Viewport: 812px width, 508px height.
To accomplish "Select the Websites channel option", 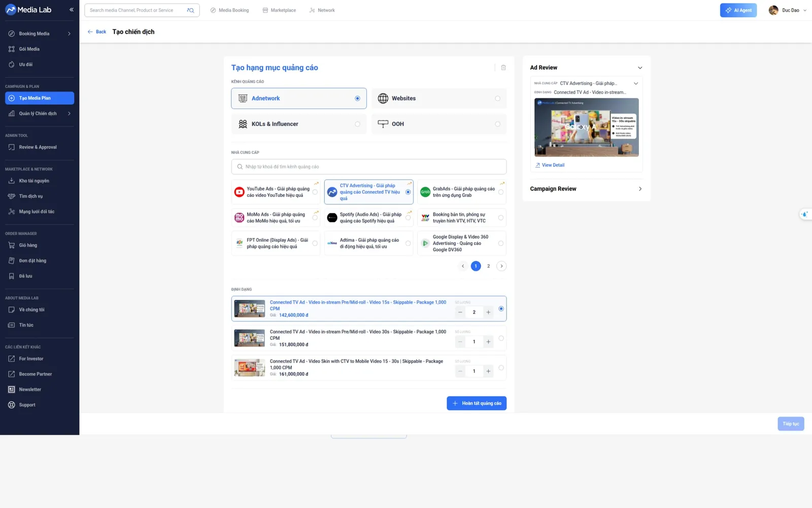I will (439, 99).
